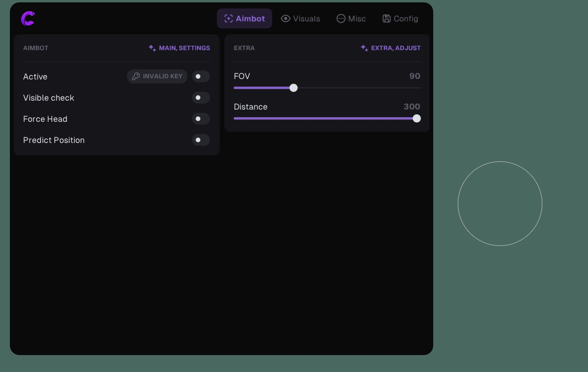This screenshot has width=588, height=372.
Task: Switch to the Visuals tab
Action: pyautogui.click(x=301, y=18)
